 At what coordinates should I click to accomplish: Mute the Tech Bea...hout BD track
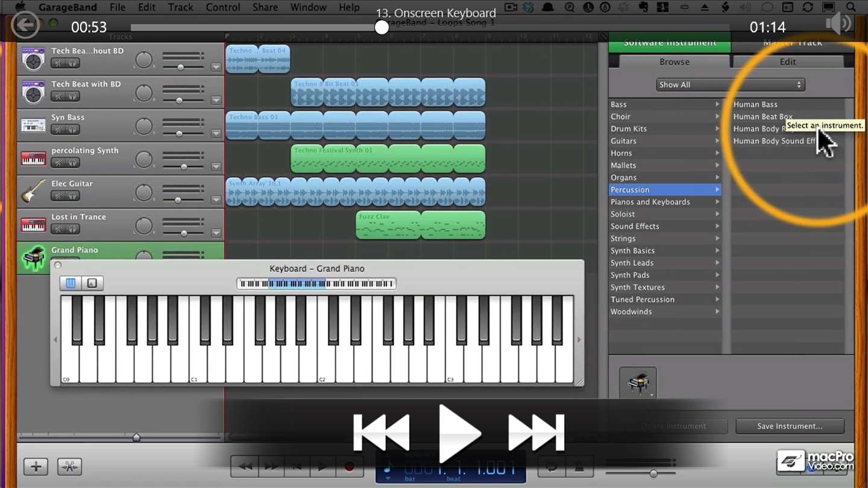pyautogui.click(x=59, y=63)
